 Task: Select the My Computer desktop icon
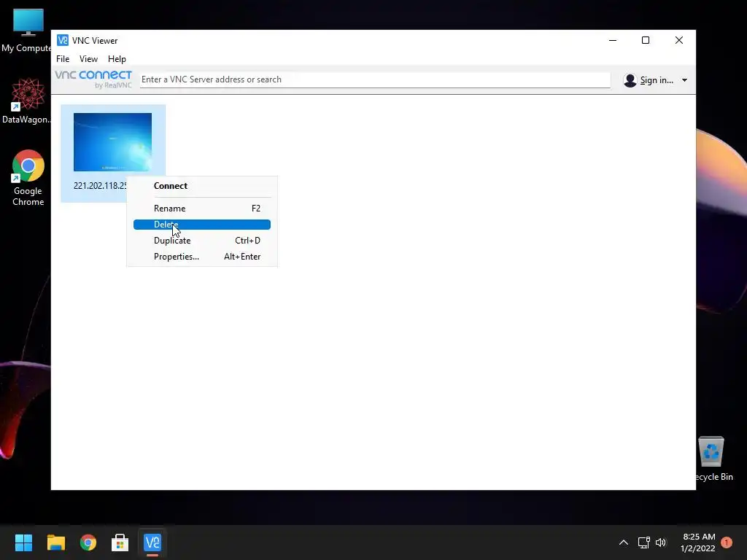28,30
